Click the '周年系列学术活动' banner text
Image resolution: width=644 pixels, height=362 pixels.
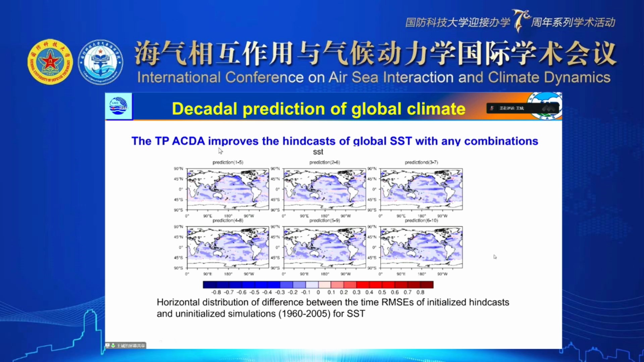[573, 22]
